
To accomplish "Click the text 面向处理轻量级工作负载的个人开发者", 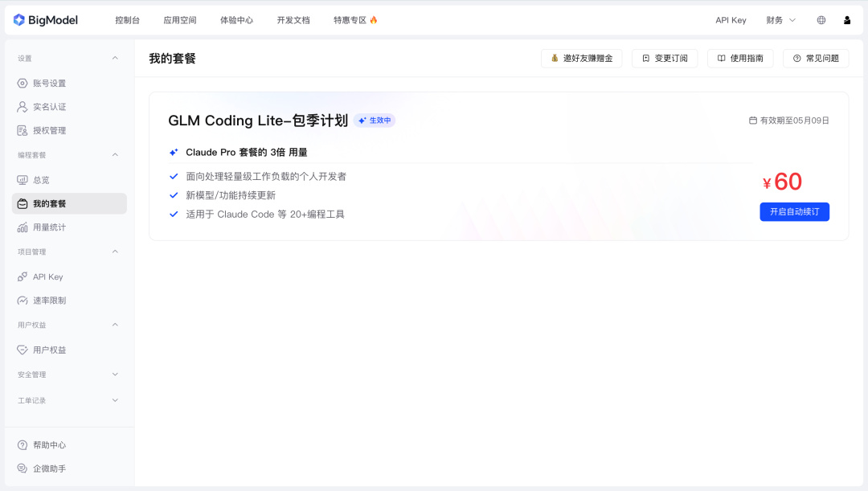I will click(266, 177).
